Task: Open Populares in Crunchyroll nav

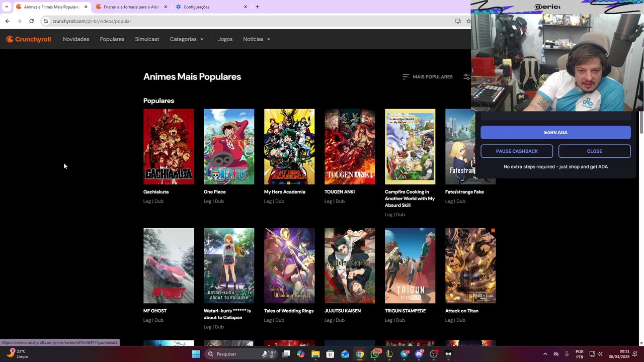Action: tap(112, 39)
